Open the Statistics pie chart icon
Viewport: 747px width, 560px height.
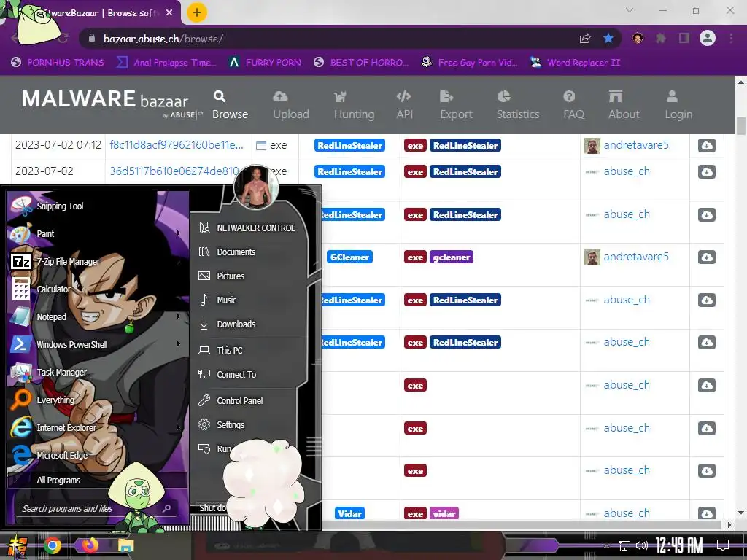503,97
